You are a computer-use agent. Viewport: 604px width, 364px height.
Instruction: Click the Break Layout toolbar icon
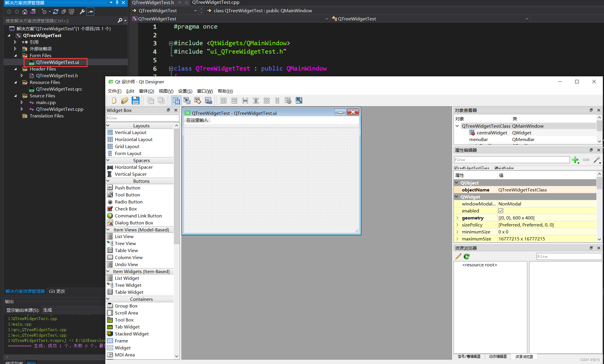click(x=288, y=101)
